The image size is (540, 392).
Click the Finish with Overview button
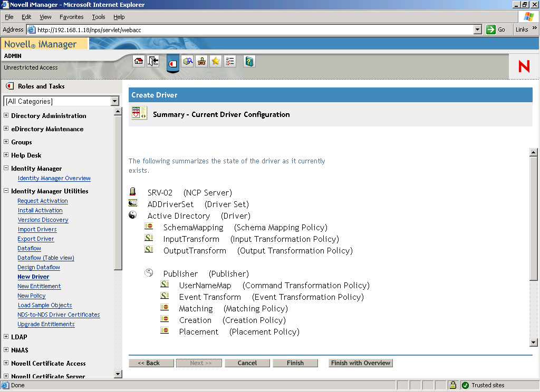click(x=360, y=362)
